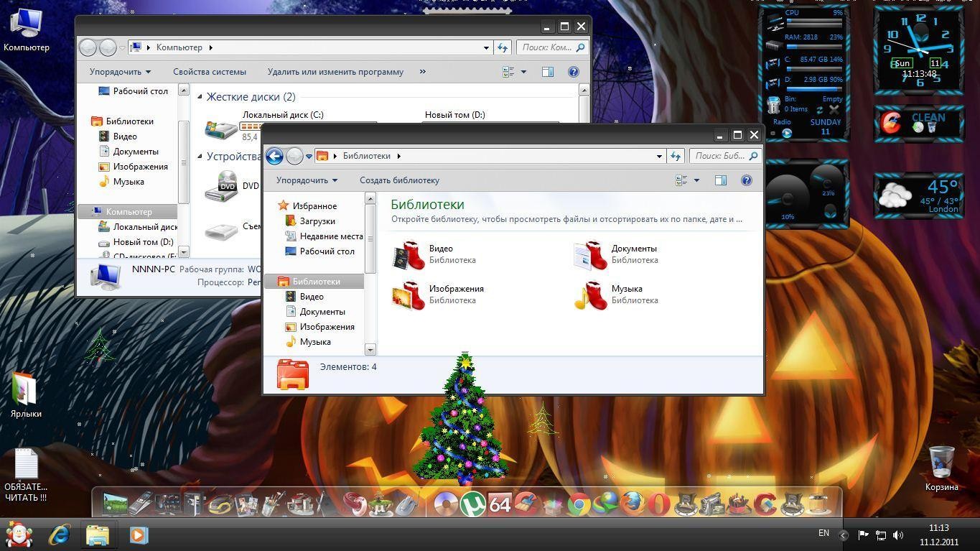
Task: Show more commands » in Компьютер toolbar
Action: [x=422, y=72]
